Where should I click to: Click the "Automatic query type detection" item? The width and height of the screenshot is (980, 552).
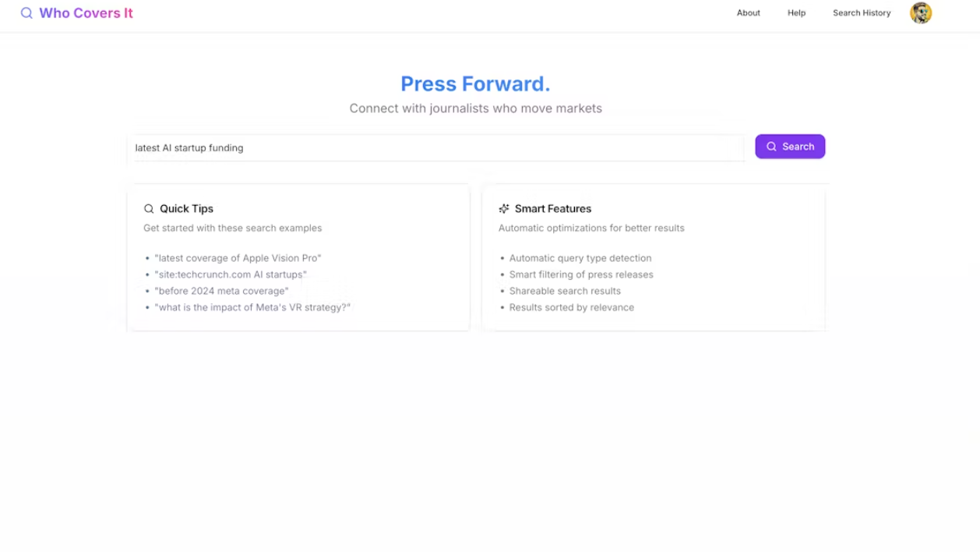[x=580, y=258]
